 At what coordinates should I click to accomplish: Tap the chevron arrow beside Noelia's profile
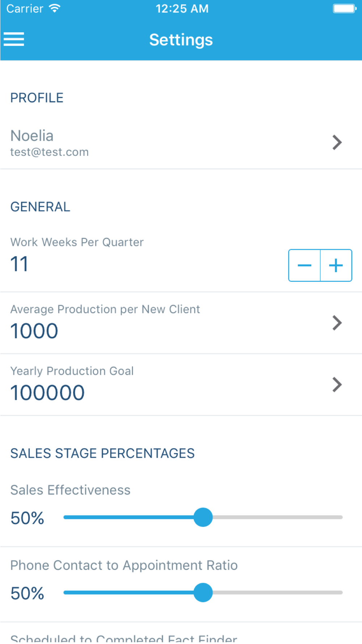click(x=337, y=142)
